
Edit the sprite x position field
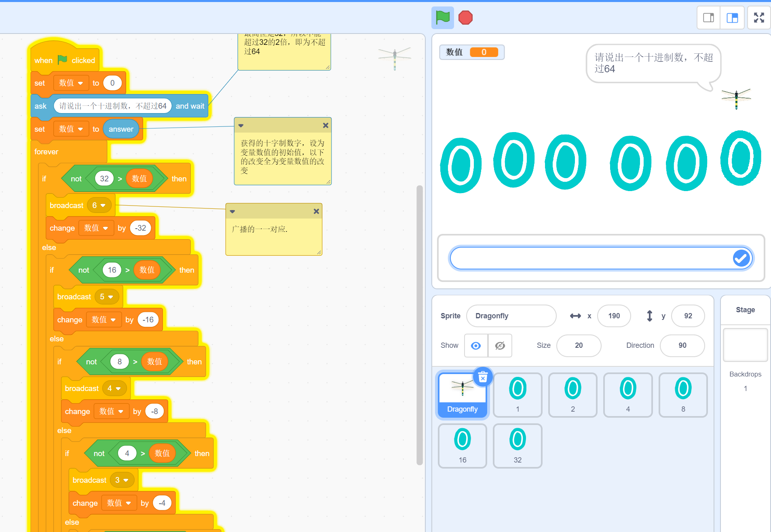tap(614, 316)
